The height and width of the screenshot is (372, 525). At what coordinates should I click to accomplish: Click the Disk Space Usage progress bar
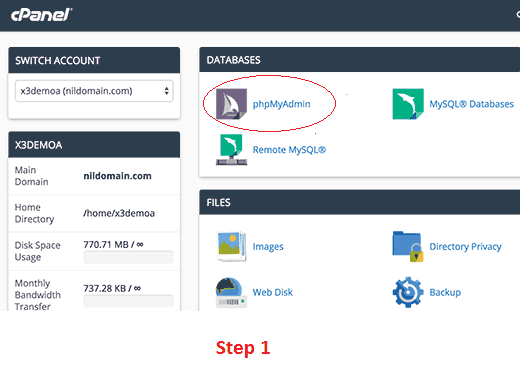tap(128, 257)
